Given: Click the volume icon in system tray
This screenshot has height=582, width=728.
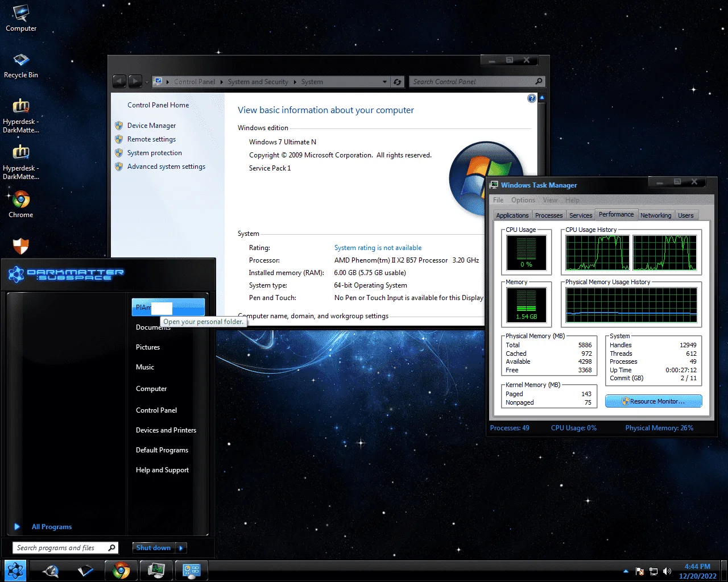Looking at the screenshot, I should [667, 571].
